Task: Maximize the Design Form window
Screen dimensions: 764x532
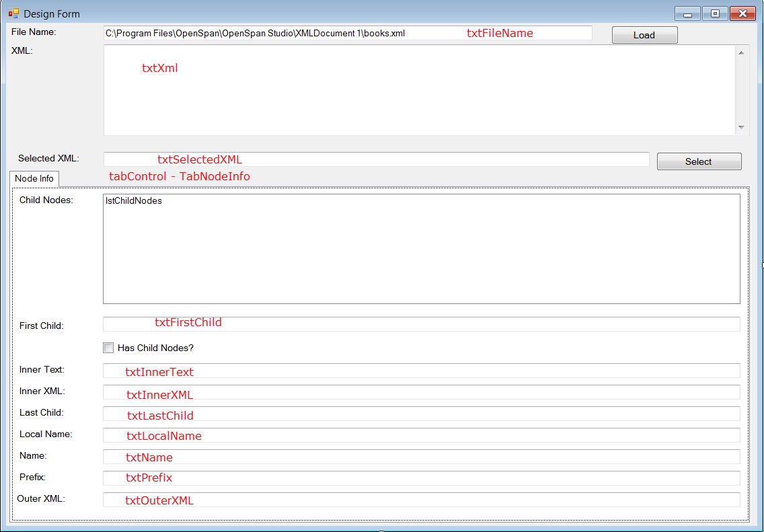Action: pyautogui.click(x=715, y=13)
